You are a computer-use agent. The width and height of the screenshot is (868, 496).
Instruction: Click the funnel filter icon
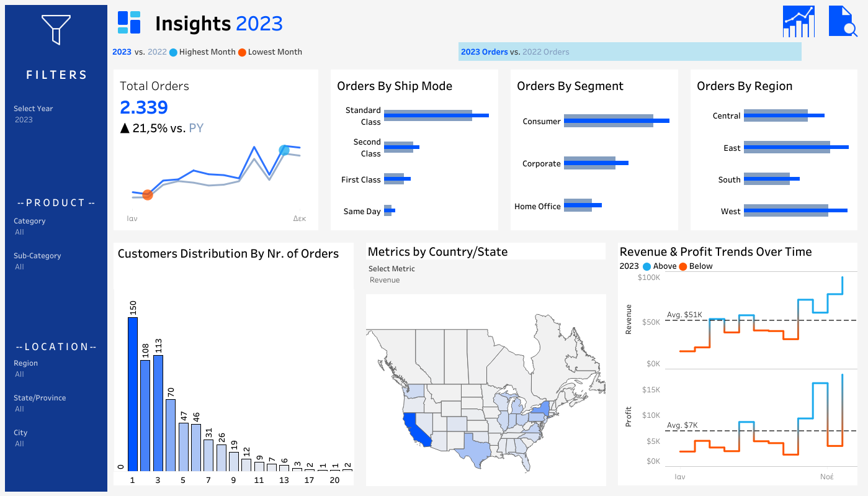pyautogui.click(x=56, y=29)
